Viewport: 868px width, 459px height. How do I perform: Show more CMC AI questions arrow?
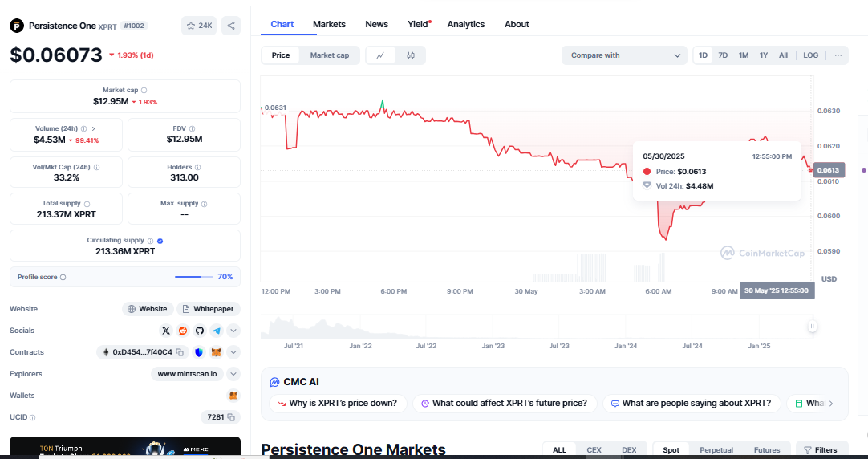coord(830,403)
